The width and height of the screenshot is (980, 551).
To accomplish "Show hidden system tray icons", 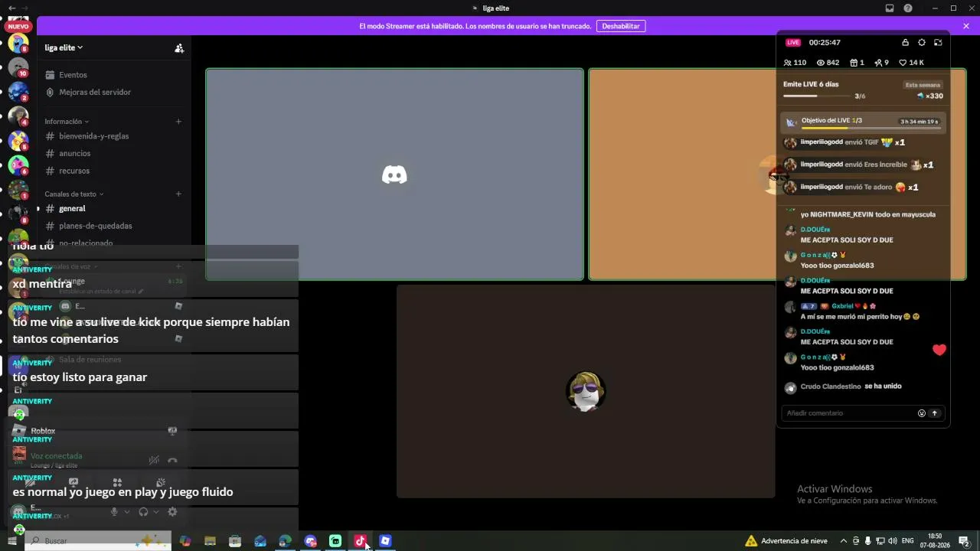I will point(844,541).
